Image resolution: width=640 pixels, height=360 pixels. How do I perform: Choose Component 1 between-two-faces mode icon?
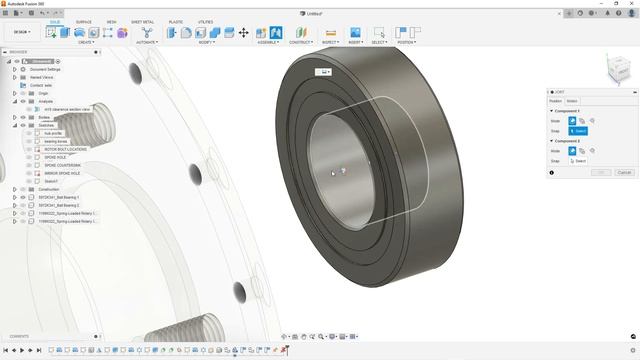[582, 121]
